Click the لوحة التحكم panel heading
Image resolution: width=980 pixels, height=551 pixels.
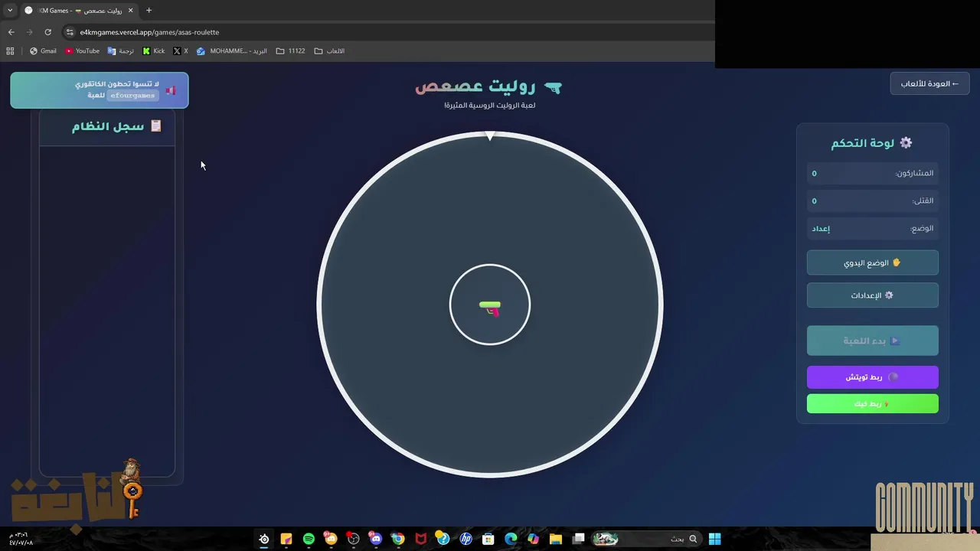pos(863,143)
